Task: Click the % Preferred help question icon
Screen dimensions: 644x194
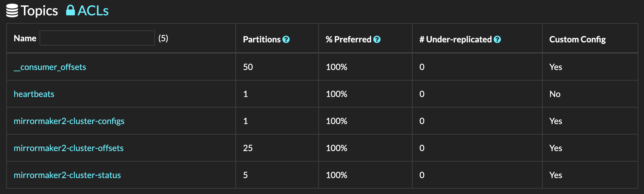Action: click(x=377, y=40)
